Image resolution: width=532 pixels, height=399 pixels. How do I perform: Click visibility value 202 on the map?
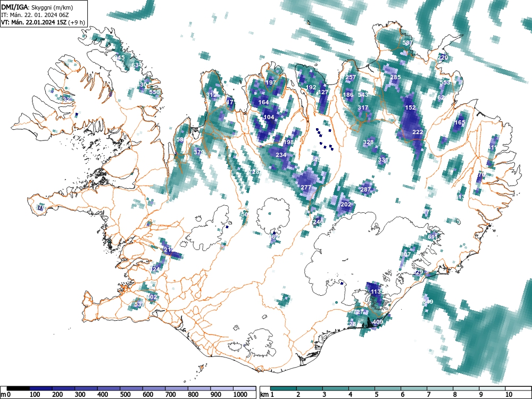click(346, 205)
